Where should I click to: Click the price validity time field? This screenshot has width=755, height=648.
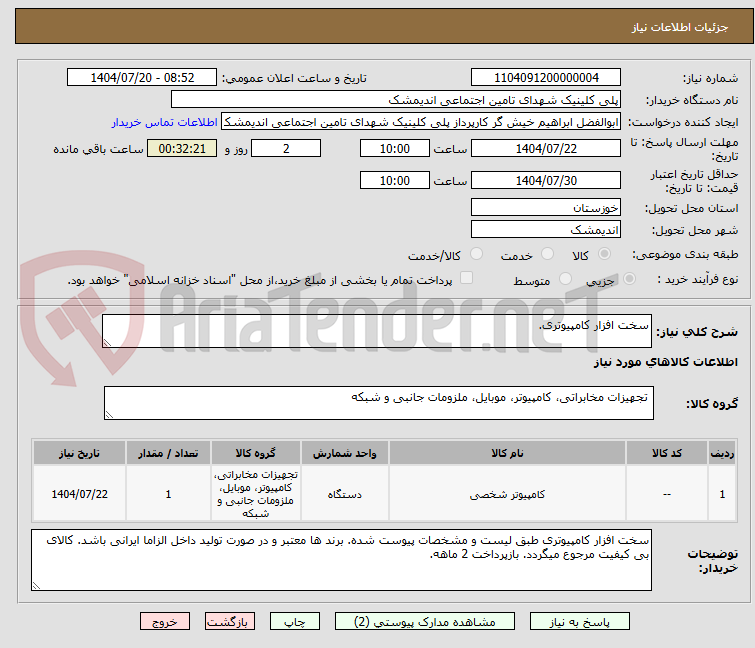395,181
